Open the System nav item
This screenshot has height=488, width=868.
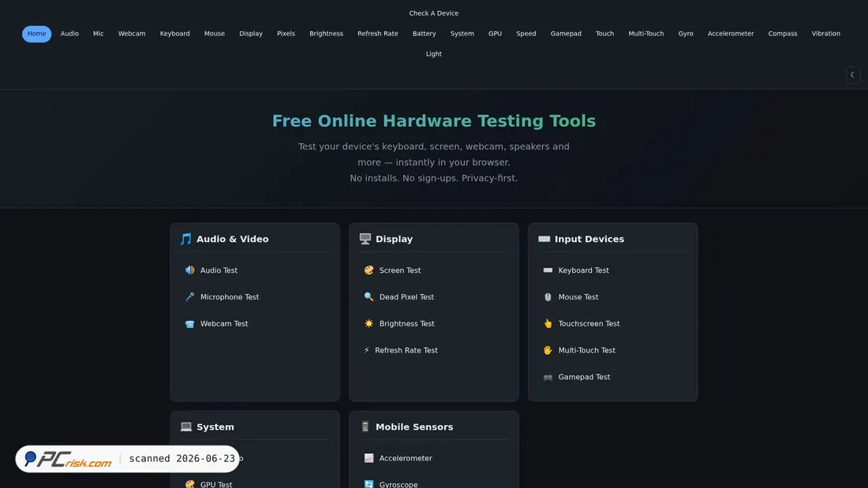pos(462,34)
